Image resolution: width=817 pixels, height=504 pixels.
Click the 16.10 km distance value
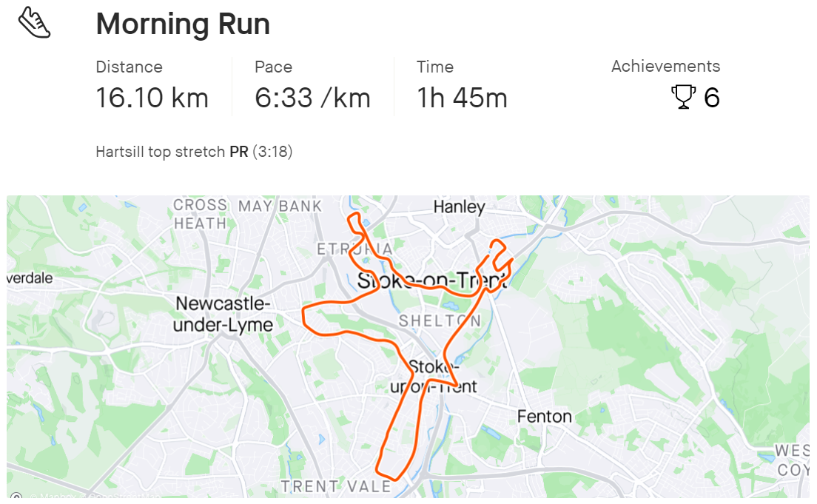pos(152,98)
